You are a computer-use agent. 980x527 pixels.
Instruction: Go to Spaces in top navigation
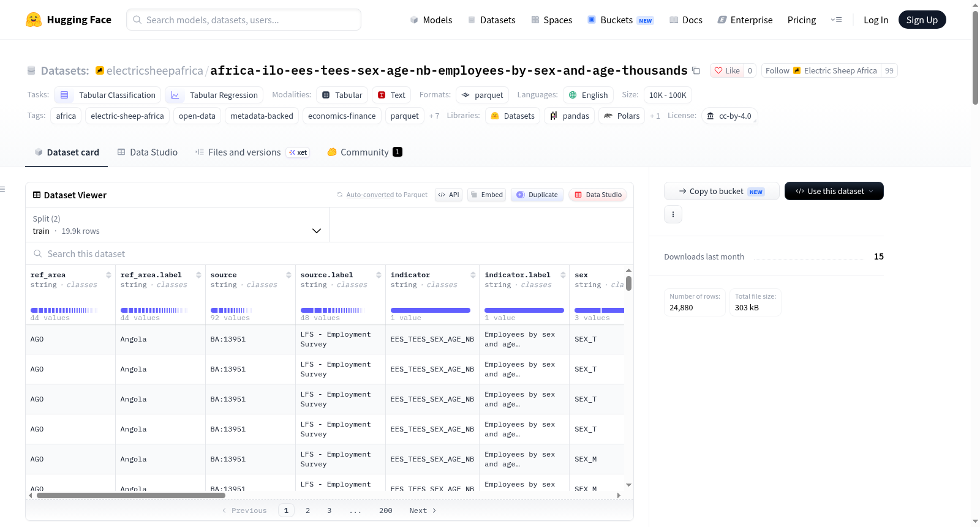pos(551,20)
